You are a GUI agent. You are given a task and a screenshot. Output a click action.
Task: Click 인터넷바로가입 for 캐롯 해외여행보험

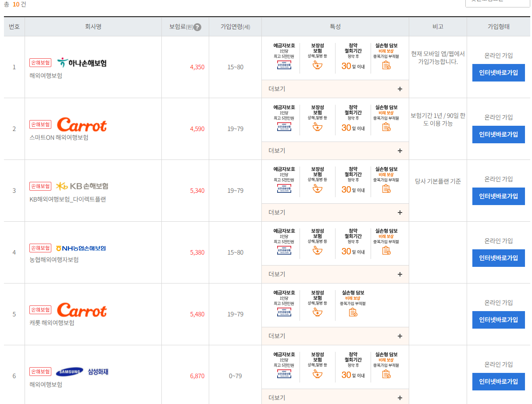(x=499, y=320)
